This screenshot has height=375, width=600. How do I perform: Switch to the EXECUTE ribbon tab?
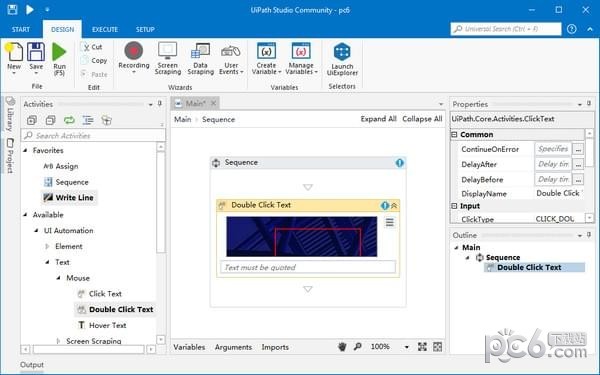pyautogui.click(x=105, y=29)
